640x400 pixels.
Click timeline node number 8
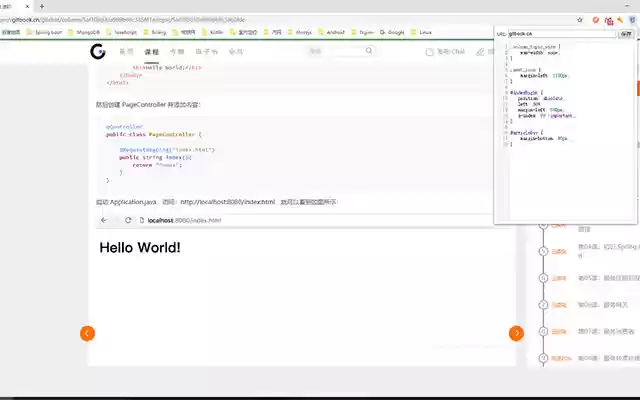click(543, 331)
